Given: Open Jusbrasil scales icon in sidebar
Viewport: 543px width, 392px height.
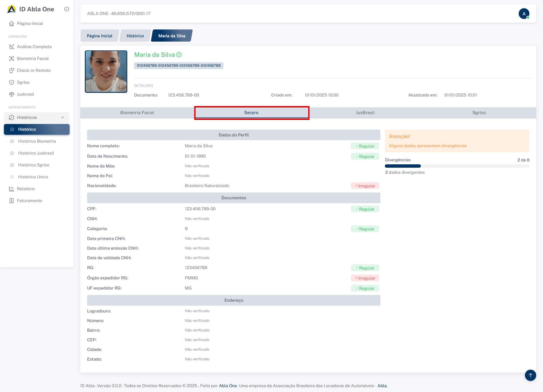Looking at the screenshot, I should pyautogui.click(x=12, y=94).
